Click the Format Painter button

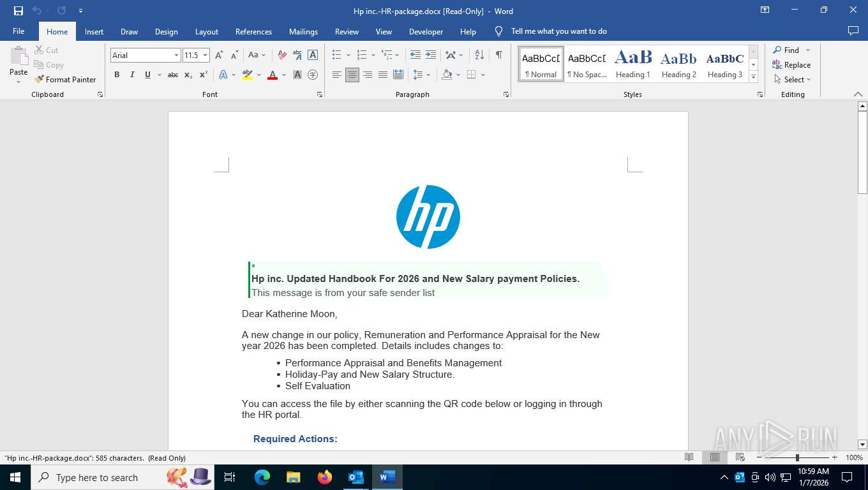pyautogui.click(x=65, y=80)
